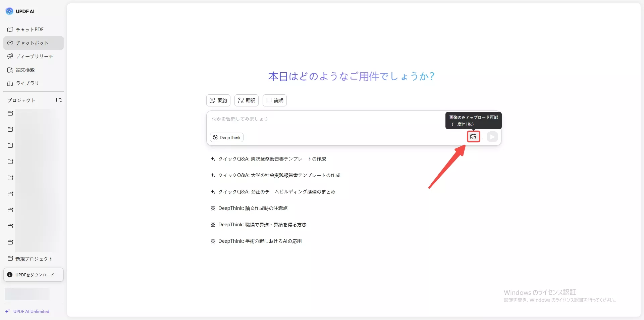Select クイックQ&A: 週次業務報告書テンプレートの作成
This screenshot has width=644, height=320.
[272, 159]
